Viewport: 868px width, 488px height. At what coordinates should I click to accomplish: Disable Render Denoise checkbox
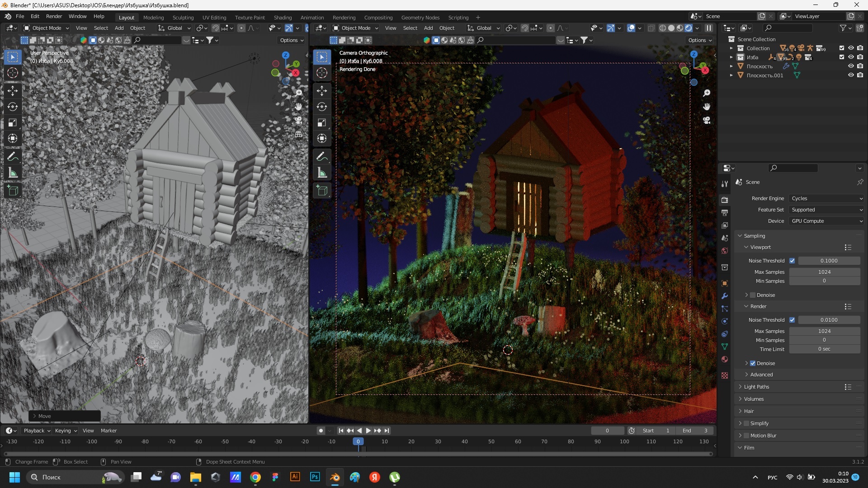pos(753,363)
